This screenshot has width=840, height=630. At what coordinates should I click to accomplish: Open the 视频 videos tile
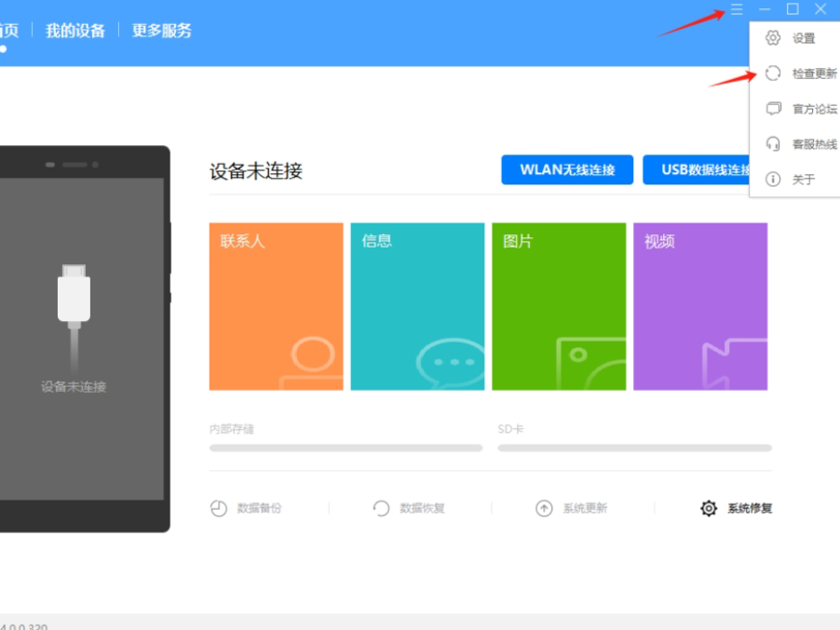coord(700,306)
